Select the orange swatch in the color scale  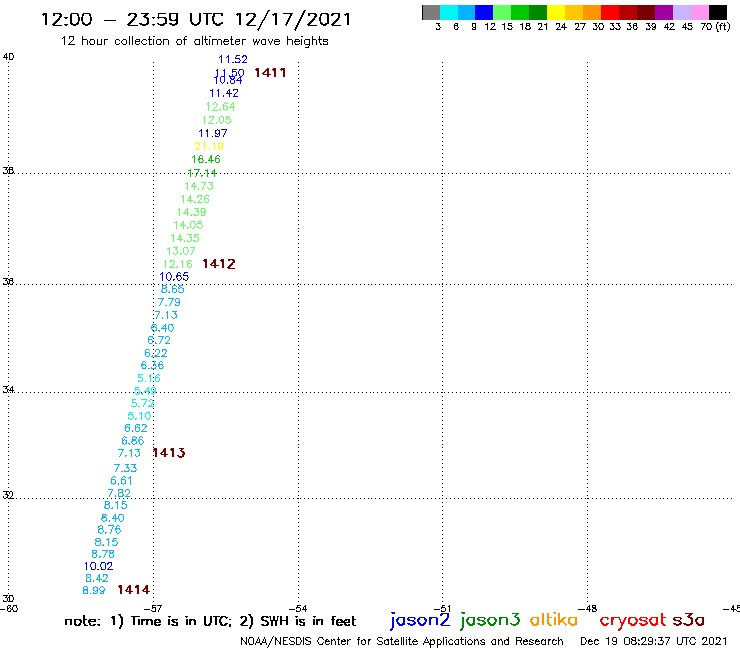tap(592, 12)
